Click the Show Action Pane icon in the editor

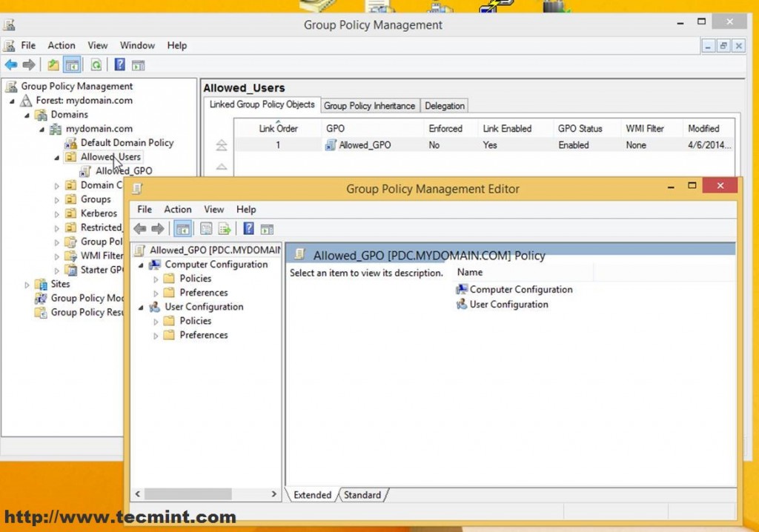[265, 227]
